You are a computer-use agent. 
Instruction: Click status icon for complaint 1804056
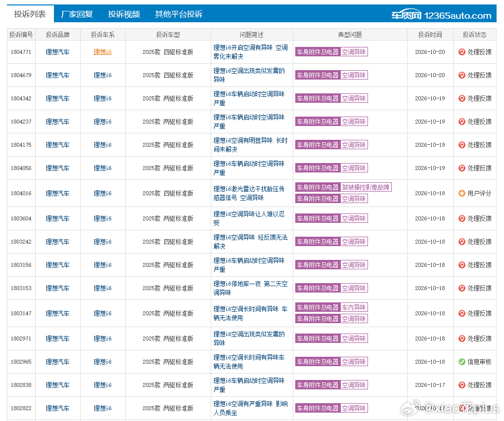(462, 168)
